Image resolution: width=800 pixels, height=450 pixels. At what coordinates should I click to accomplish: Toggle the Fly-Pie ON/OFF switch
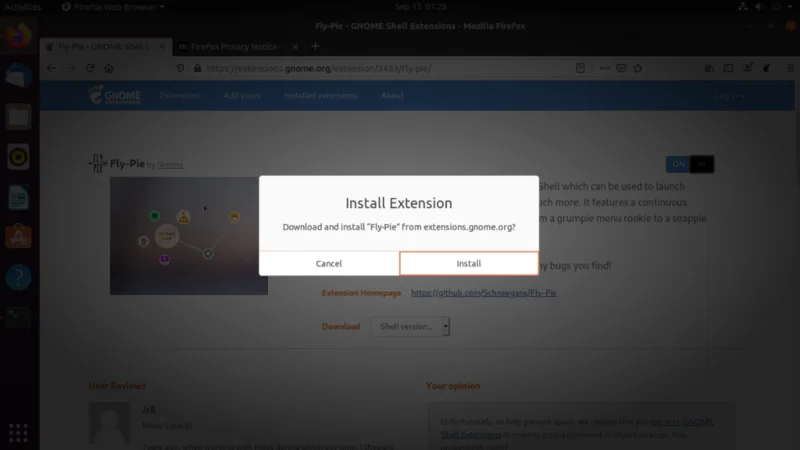pos(690,164)
